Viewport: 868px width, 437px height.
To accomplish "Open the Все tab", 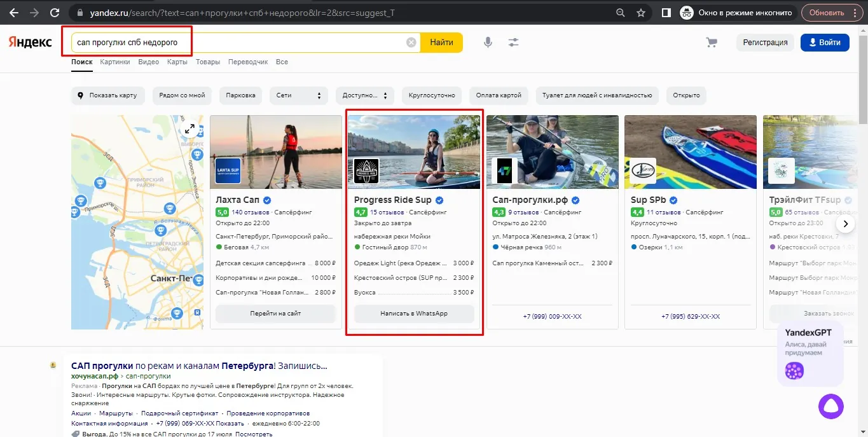I will coord(282,62).
